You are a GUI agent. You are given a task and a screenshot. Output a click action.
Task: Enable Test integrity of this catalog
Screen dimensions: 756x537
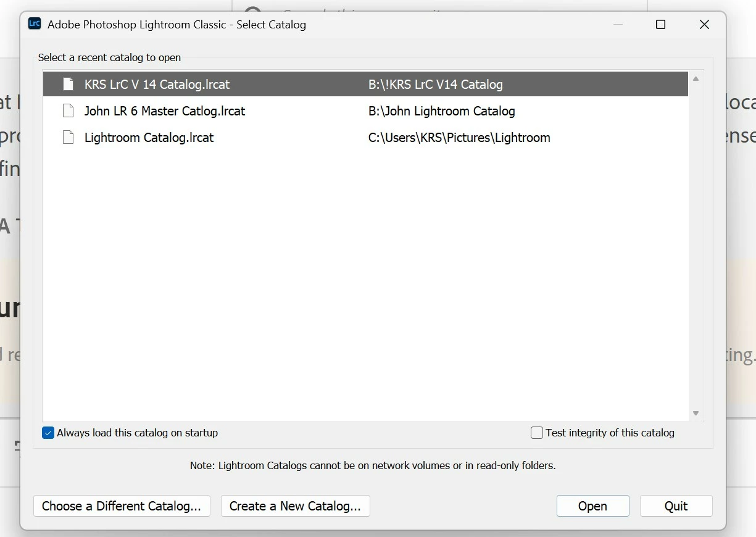tap(537, 433)
